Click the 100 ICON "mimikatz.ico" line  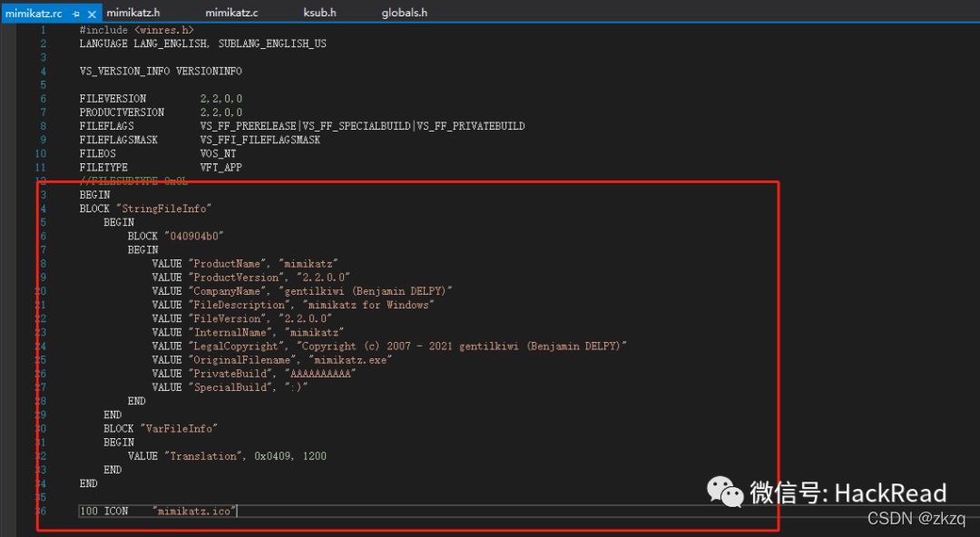pos(158,512)
